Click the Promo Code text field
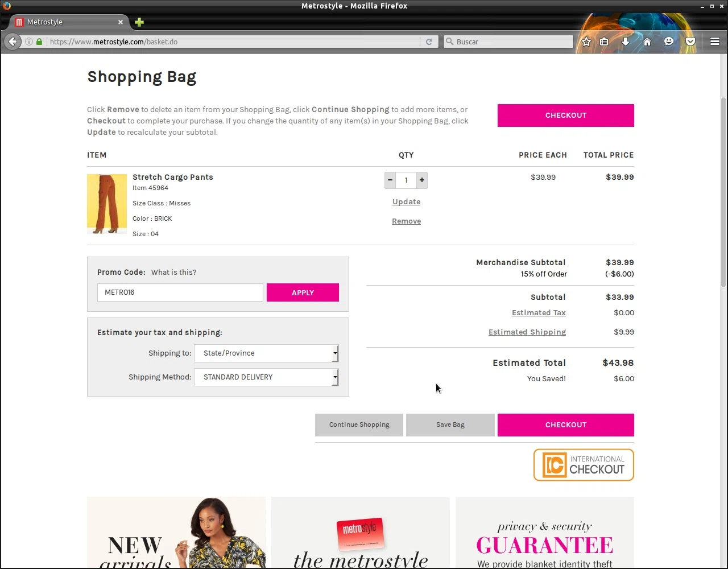This screenshot has height=569, width=728. [180, 292]
